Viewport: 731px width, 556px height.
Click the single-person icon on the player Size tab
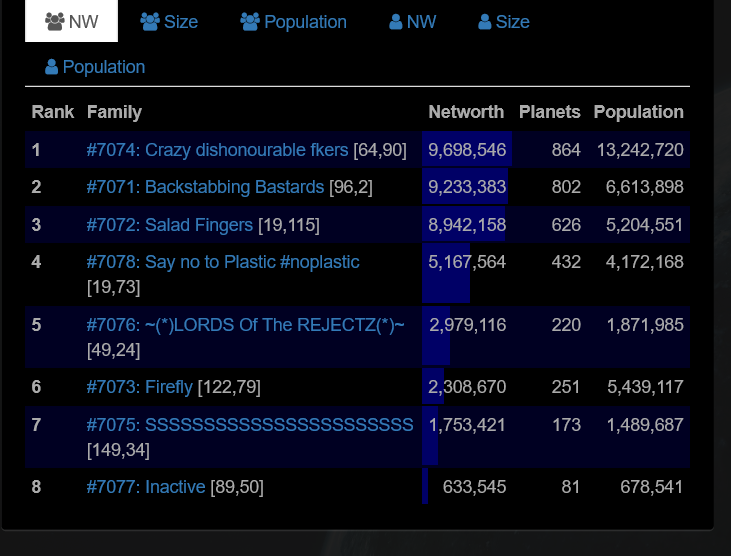pyautogui.click(x=485, y=22)
